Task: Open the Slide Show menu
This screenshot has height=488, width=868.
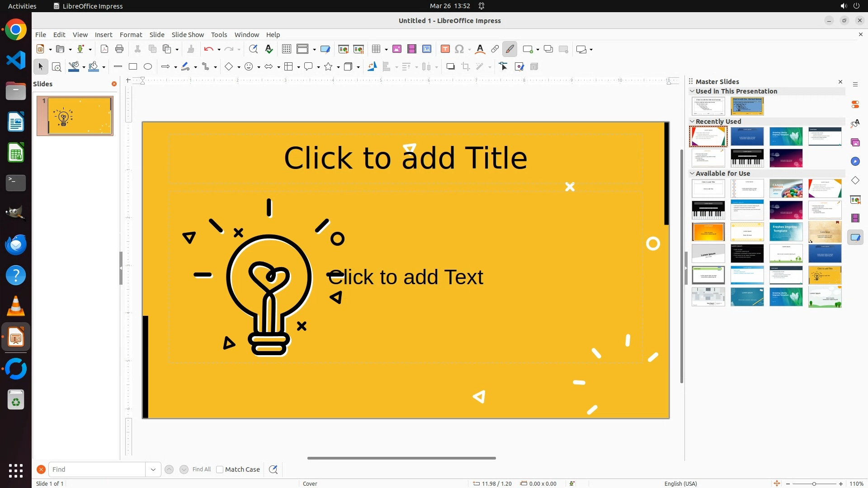Action: coord(188,35)
